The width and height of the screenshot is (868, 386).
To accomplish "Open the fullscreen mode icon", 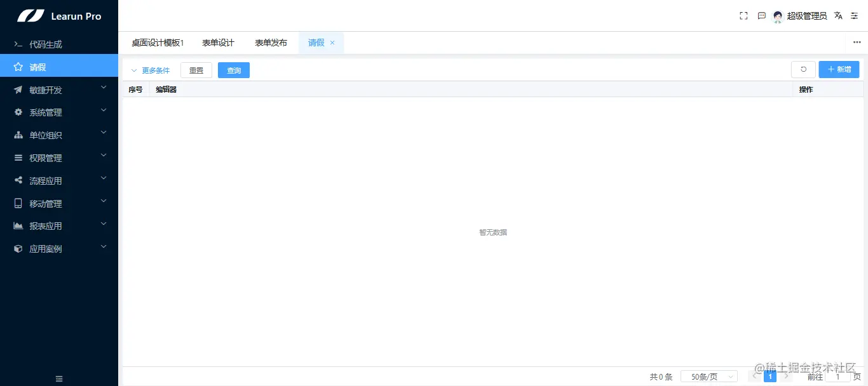I will tap(743, 15).
